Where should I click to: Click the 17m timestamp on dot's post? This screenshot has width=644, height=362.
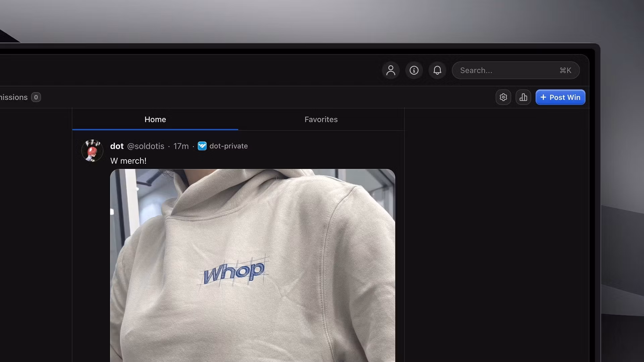coord(181,146)
